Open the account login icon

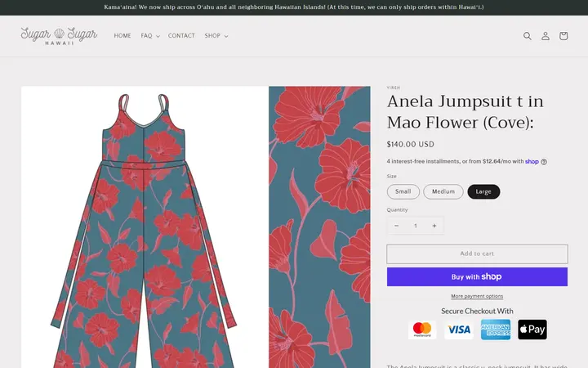(546, 36)
